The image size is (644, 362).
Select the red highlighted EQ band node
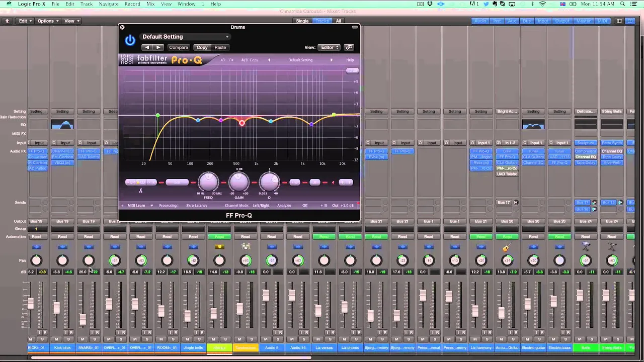point(242,123)
